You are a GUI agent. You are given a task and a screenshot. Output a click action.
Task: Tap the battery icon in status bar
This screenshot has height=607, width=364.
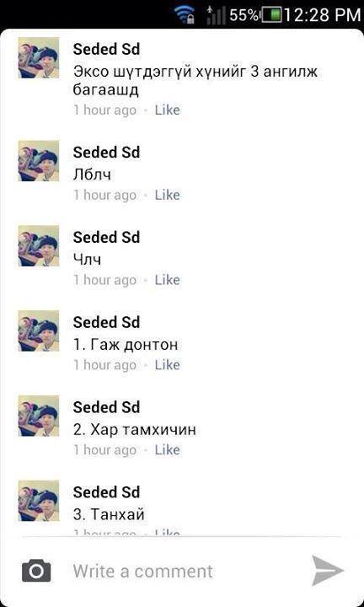pos(272,14)
